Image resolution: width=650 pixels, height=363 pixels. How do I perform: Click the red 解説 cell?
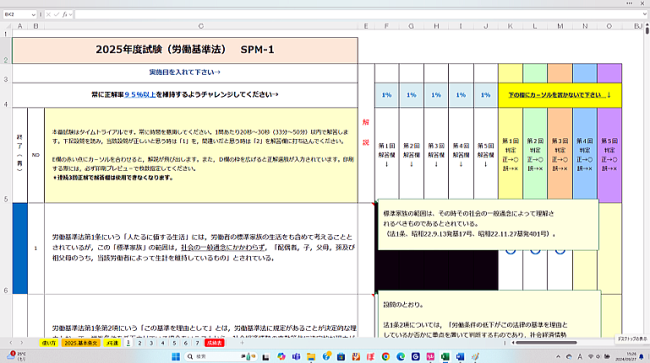tap(366, 132)
